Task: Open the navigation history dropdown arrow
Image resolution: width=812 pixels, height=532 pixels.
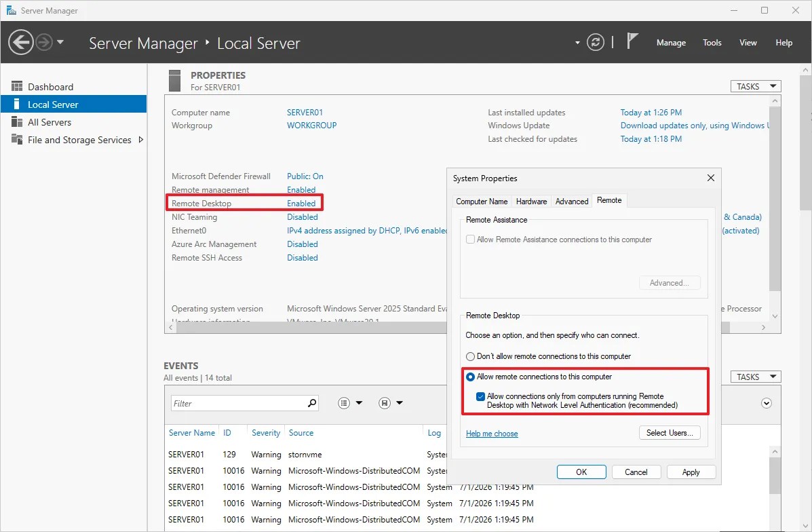Action: 60,42
